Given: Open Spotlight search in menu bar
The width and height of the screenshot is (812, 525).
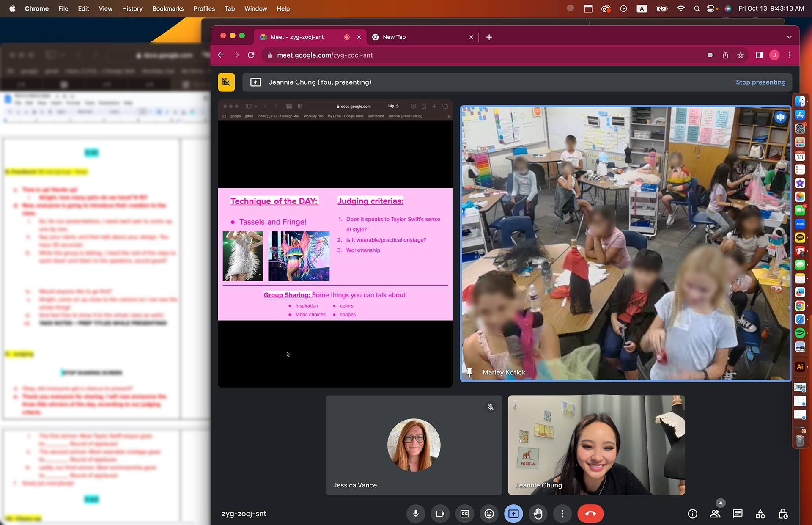Looking at the screenshot, I should (x=697, y=8).
